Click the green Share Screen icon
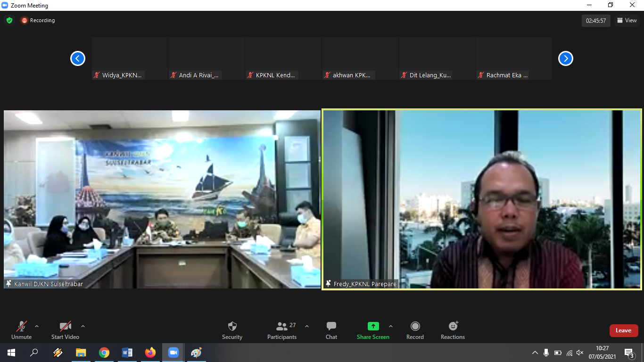 click(x=373, y=326)
